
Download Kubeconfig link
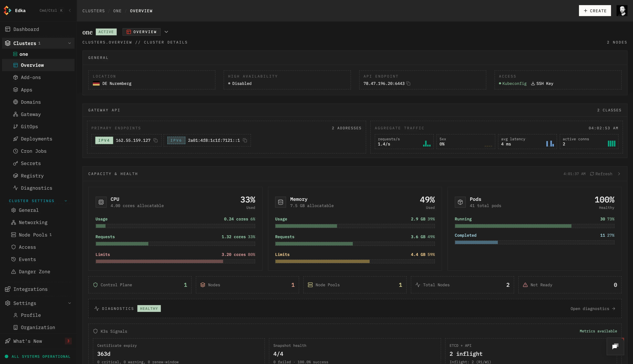[x=514, y=83]
